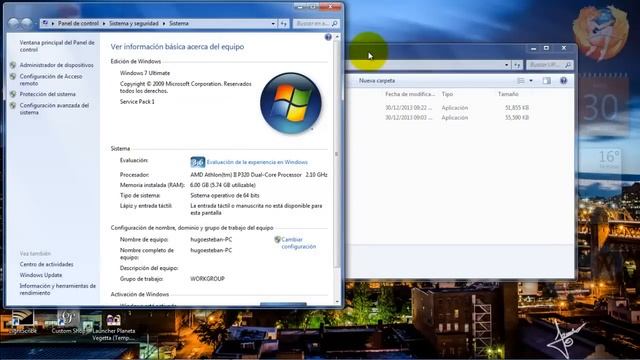The height and width of the screenshot is (360, 640).
Task: Click Sistema y seguridad breadcrumb
Action: coord(134,24)
